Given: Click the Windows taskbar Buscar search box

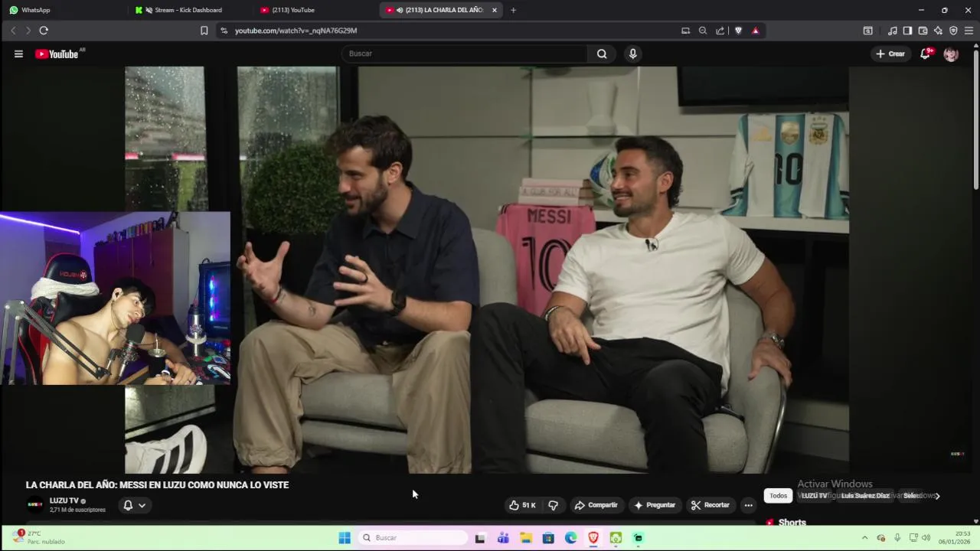Looking at the screenshot, I should coord(413,538).
